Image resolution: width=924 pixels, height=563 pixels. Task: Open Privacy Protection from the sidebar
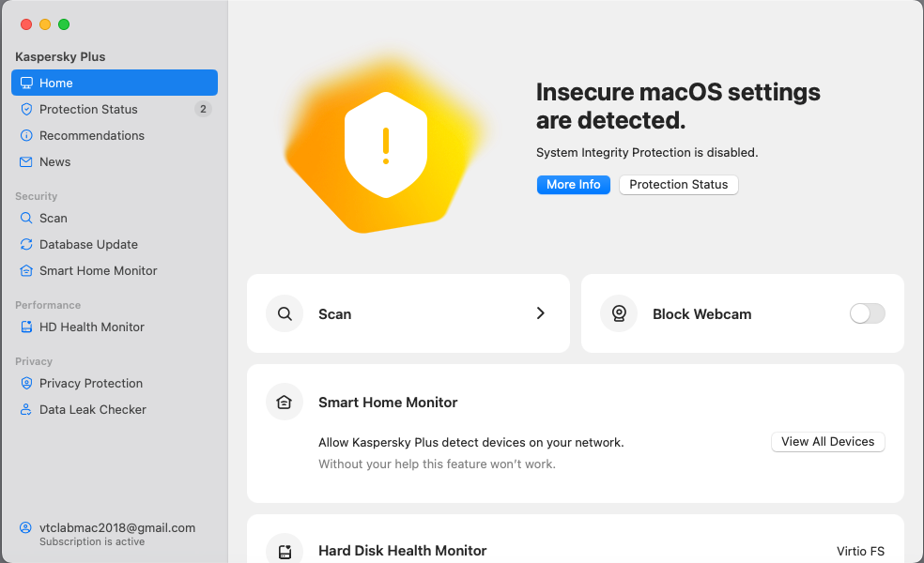90,383
